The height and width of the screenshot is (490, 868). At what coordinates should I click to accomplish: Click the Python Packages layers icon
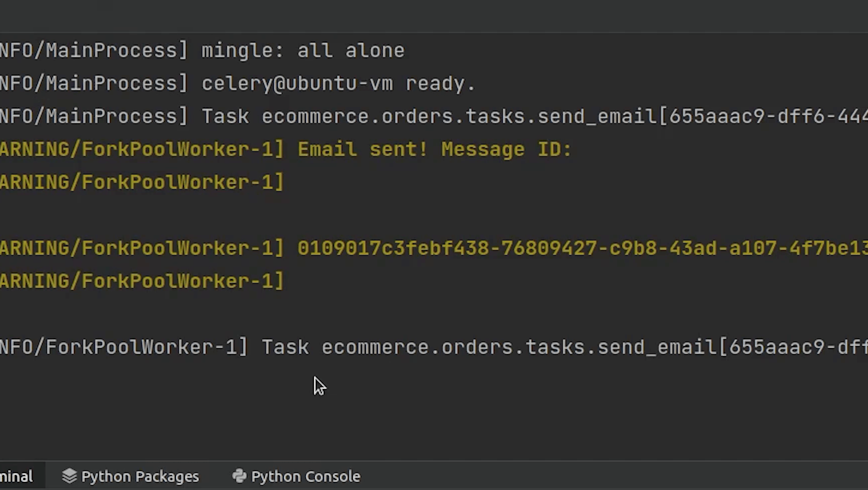coord(69,476)
